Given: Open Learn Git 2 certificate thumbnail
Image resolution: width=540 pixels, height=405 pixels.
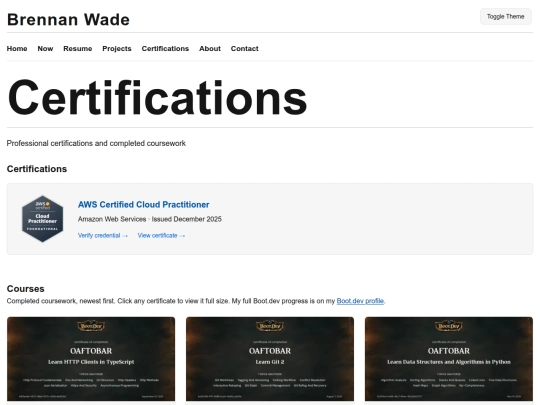Looking at the screenshot, I should (x=270, y=359).
